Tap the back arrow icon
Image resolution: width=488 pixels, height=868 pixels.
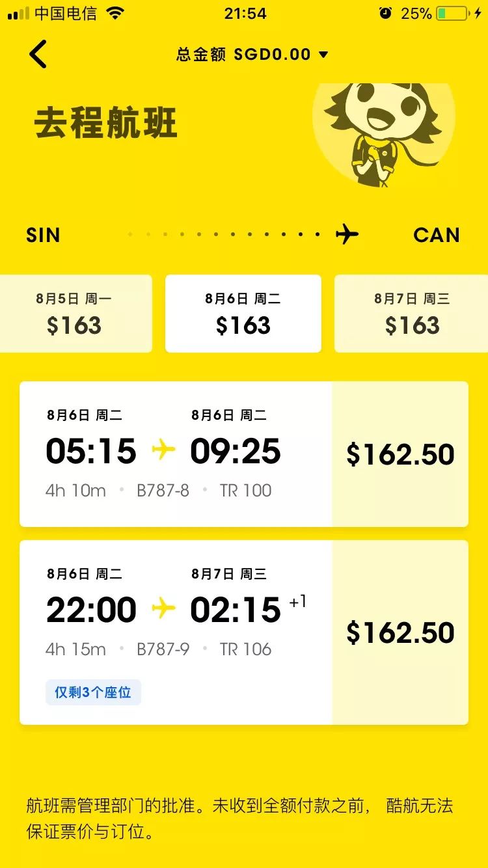(38, 54)
